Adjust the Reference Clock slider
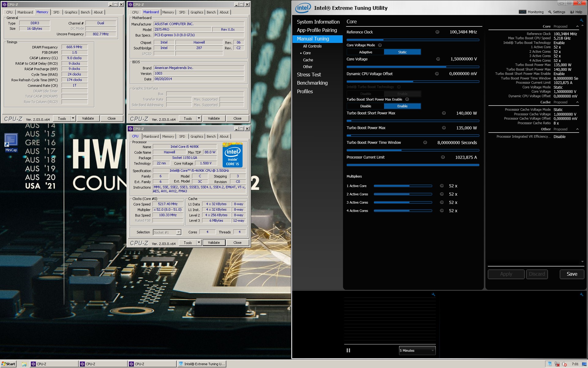Viewport: 588px width, 368px height. (x=413, y=40)
